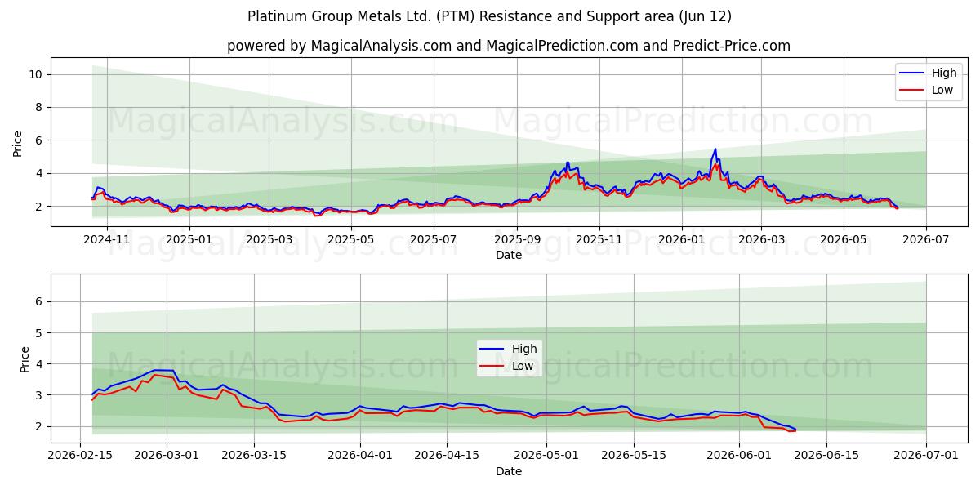Click the '2026-05' tick label on the top chart
This screenshot has width=980, height=490.
843,239
